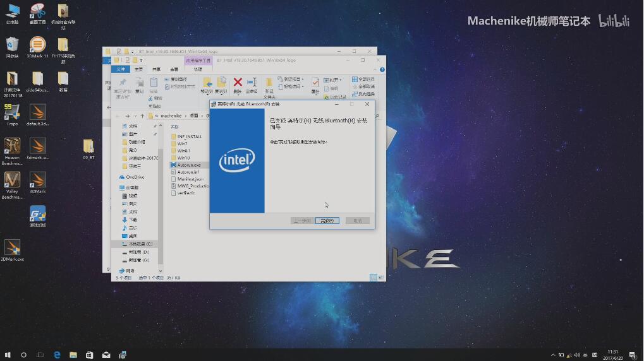
Task: Open the Mail app from taskbar
Action: (106, 355)
